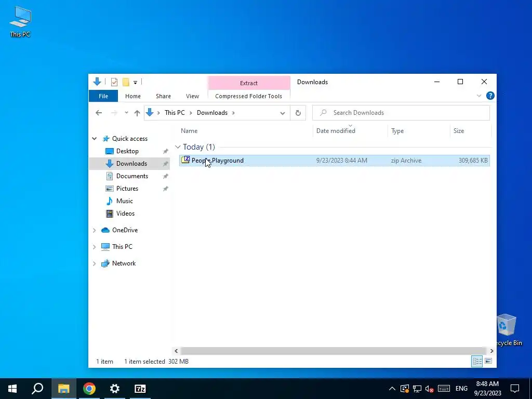The height and width of the screenshot is (399, 532).
Task: Go up one folder level
Action: [x=137, y=113]
